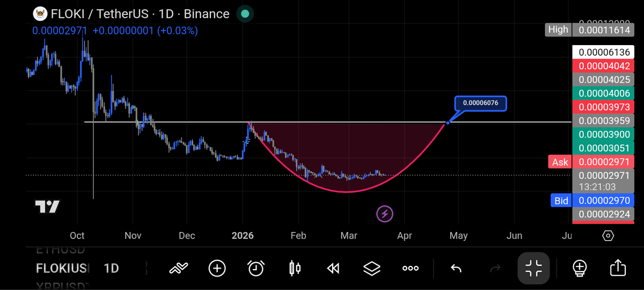Click the 0.00002924 grey price label
The image size is (644, 290).
click(603, 214)
